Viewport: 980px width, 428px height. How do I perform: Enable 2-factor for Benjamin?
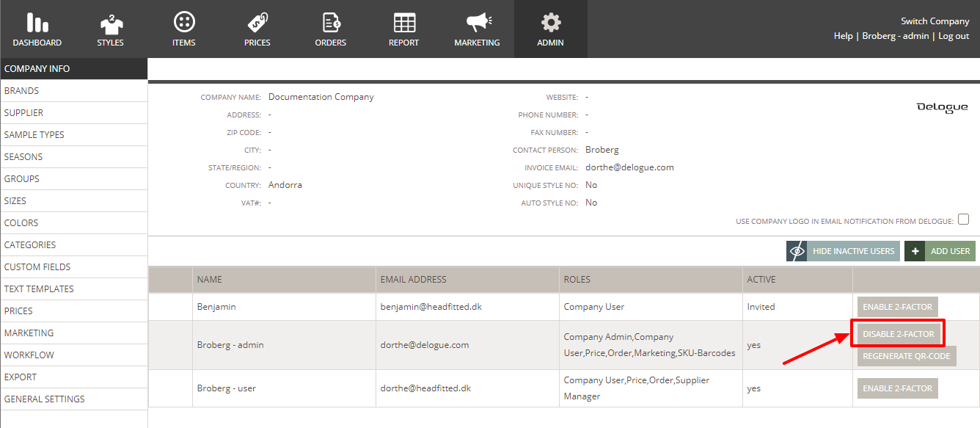coord(897,306)
